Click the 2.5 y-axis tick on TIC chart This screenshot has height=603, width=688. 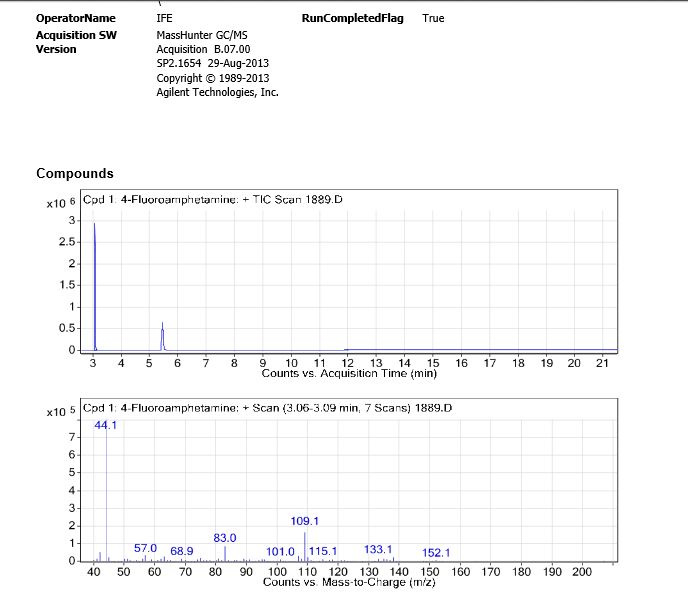pos(67,242)
